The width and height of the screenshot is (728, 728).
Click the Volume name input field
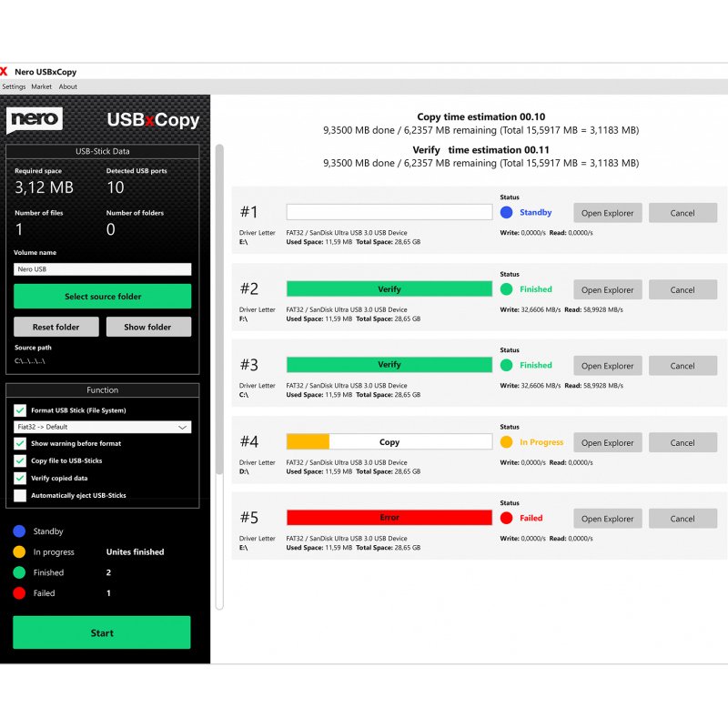click(103, 269)
